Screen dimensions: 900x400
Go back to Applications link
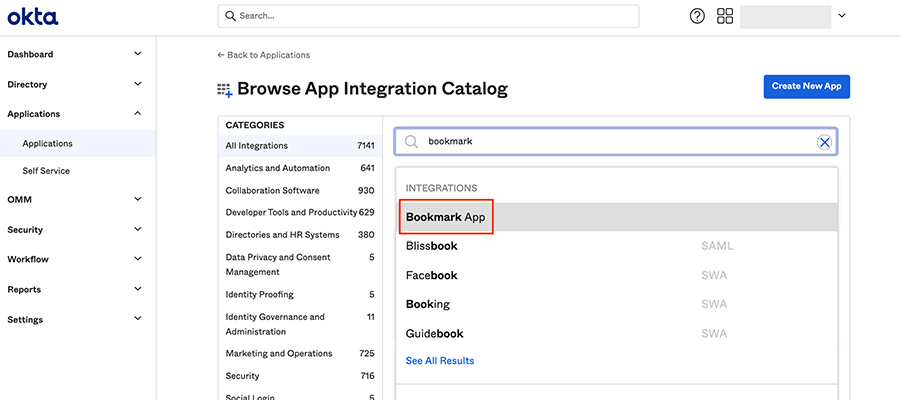pos(264,55)
